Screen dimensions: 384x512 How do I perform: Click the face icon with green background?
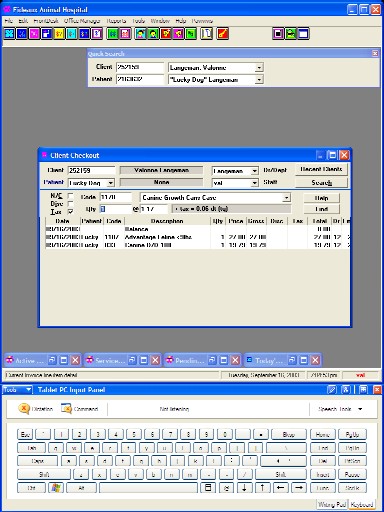[154, 34]
